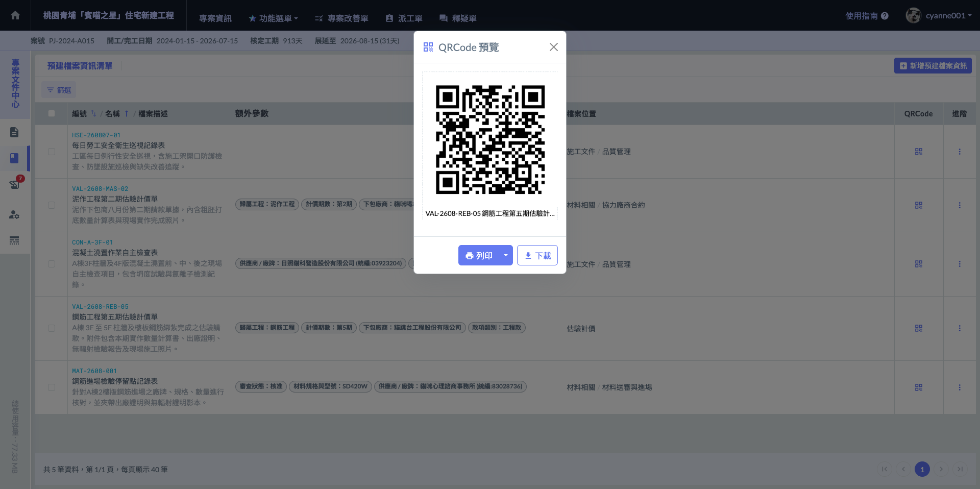The image size is (980, 489).
Task: Close the QRCode preview dialog
Action: pos(554,47)
